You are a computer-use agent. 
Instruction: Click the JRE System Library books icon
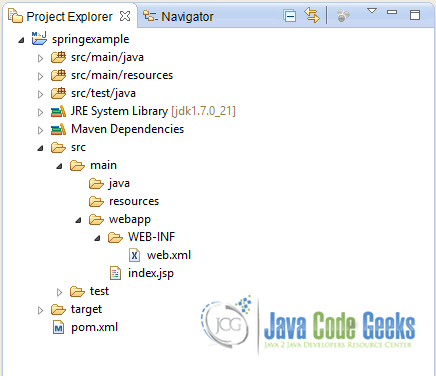[58, 111]
